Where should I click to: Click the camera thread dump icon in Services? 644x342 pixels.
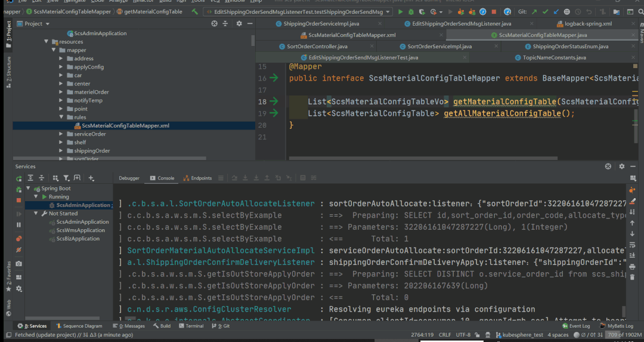tap(18, 263)
